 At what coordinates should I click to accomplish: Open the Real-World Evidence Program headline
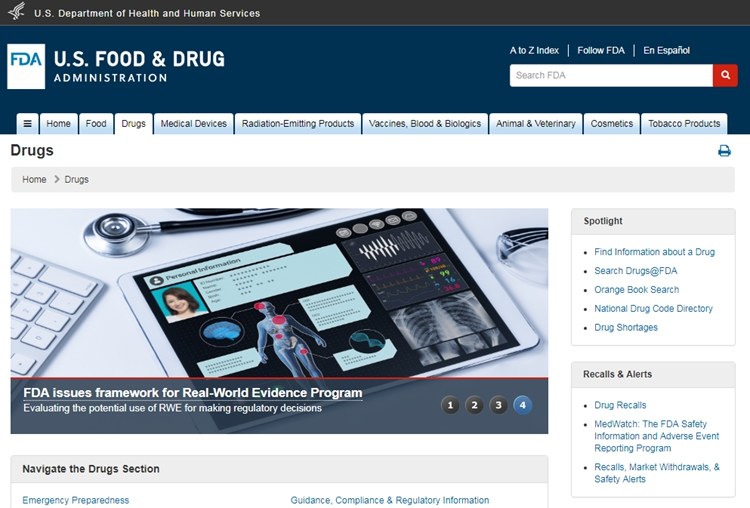(193, 393)
